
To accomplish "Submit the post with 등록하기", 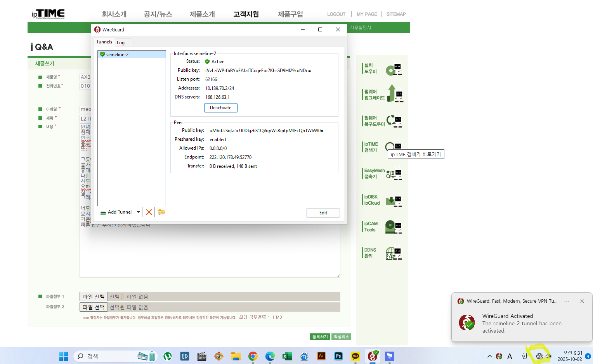I will pyautogui.click(x=320, y=337).
